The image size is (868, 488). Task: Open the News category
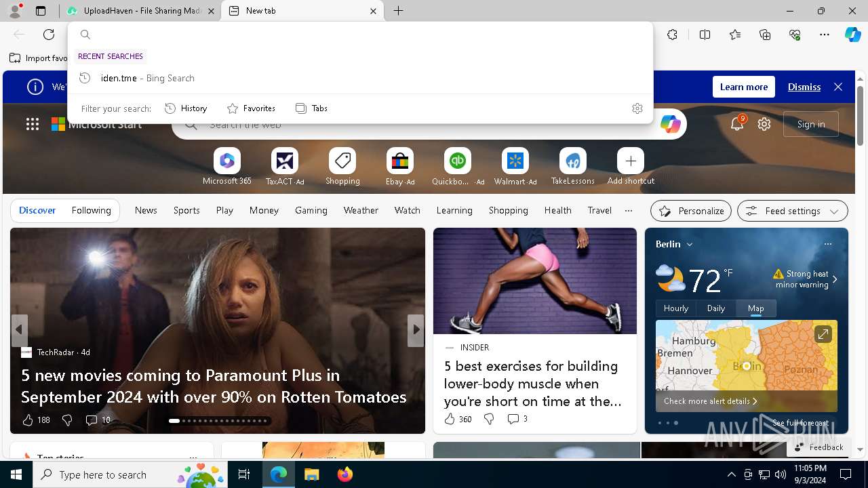146,210
